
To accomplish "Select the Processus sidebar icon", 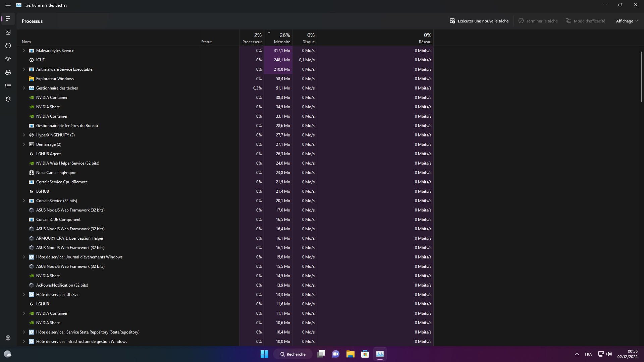I will click(x=8, y=19).
